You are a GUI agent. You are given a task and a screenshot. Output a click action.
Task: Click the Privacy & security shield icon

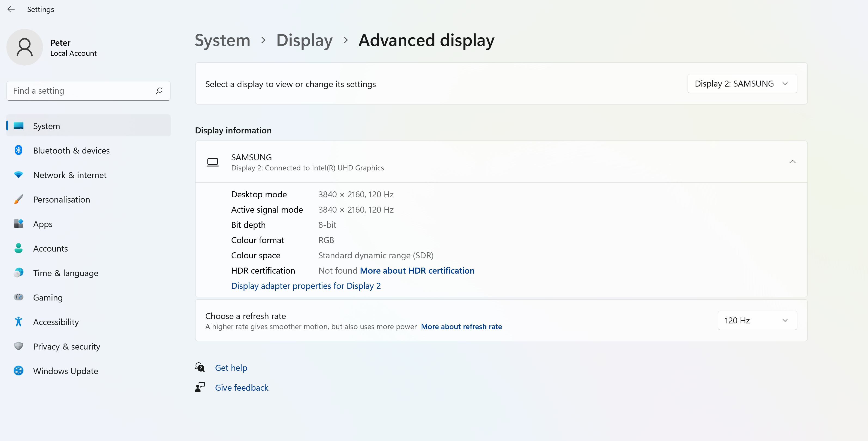pyautogui.click(x=19, y=346)
